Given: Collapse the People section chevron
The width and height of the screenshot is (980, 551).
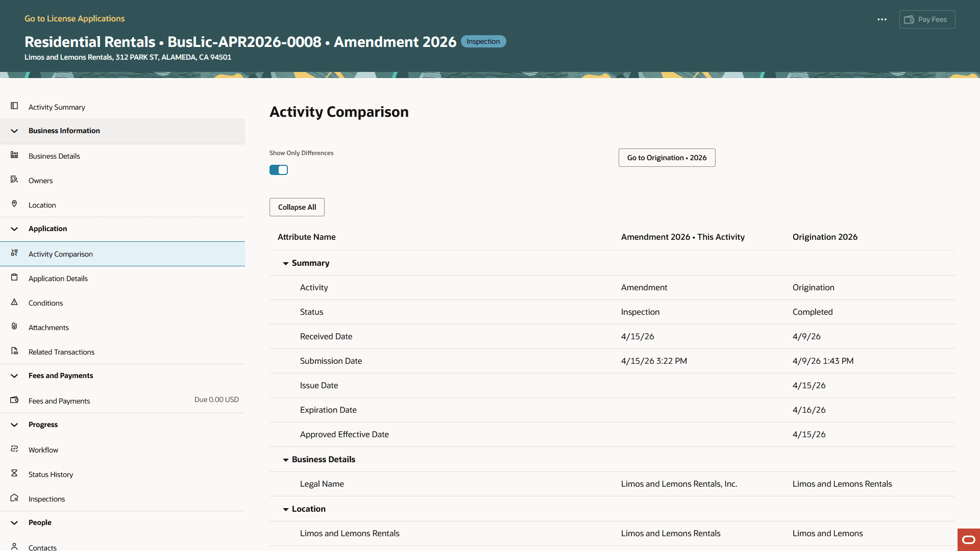Looking at the screenshot, I should (x=14, y=523).
